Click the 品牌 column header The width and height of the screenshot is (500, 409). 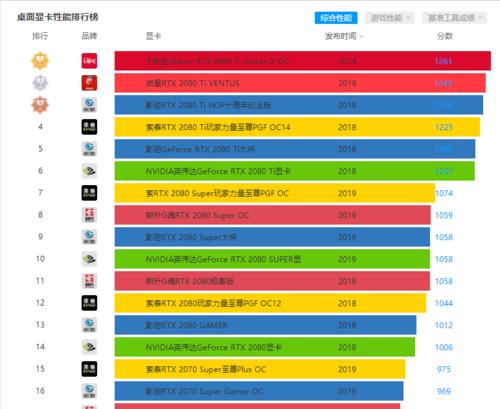coord(89,36)
